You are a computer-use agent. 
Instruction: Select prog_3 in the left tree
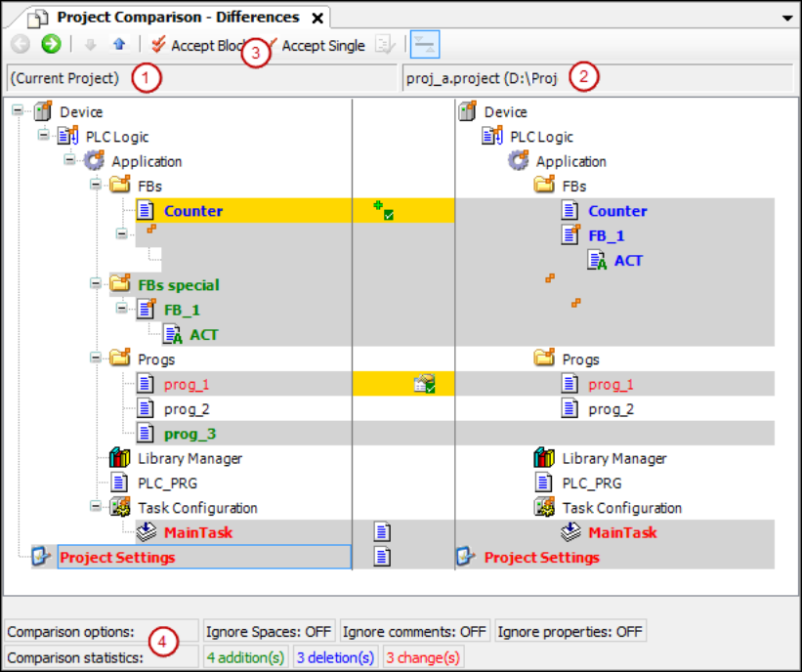pyautogui.click(x=190, y=434)
